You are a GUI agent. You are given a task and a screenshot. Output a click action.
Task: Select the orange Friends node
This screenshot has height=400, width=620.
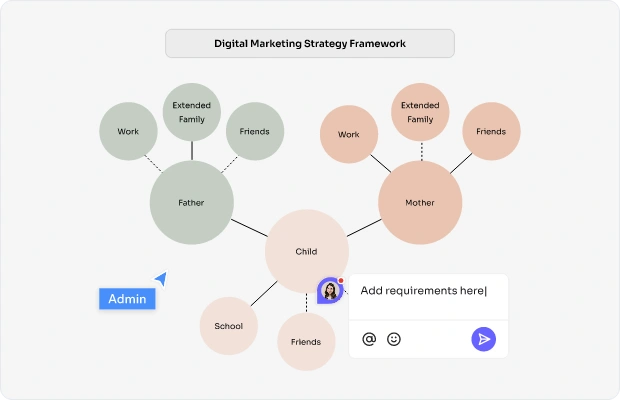(x=491, y=131)
